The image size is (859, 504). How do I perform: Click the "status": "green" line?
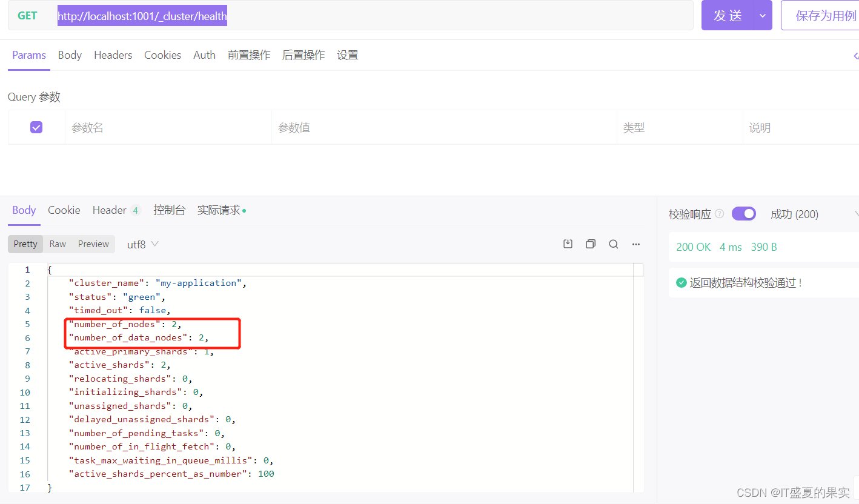coord(117,297)
